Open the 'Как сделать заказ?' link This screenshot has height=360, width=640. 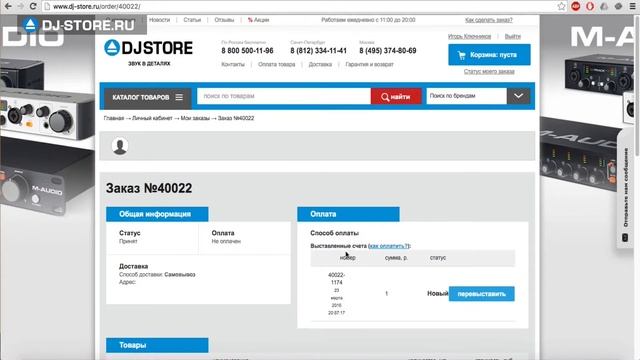click(x=489, y=20)
